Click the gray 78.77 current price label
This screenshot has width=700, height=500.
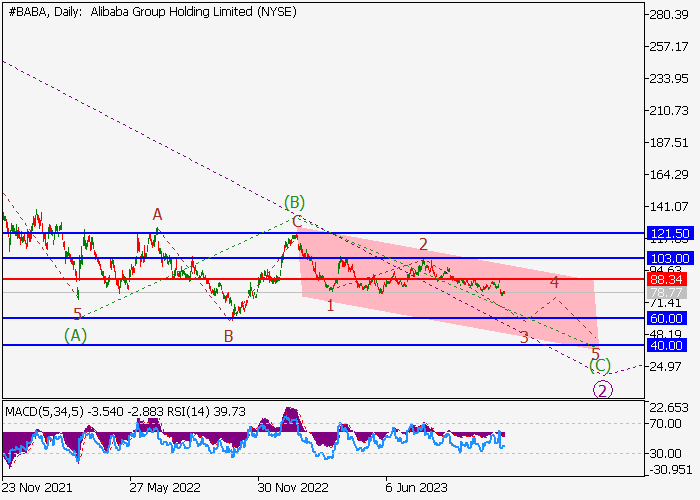[x=666, y=293]
